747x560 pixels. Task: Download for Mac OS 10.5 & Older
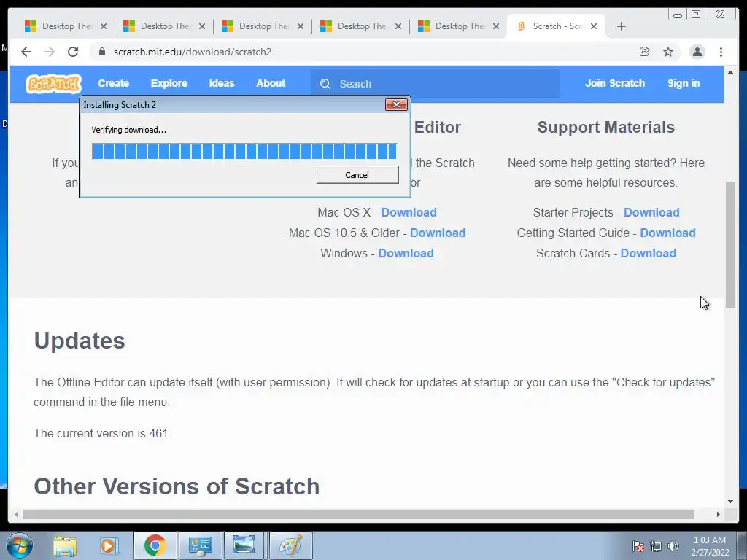(x=438, y=233)
